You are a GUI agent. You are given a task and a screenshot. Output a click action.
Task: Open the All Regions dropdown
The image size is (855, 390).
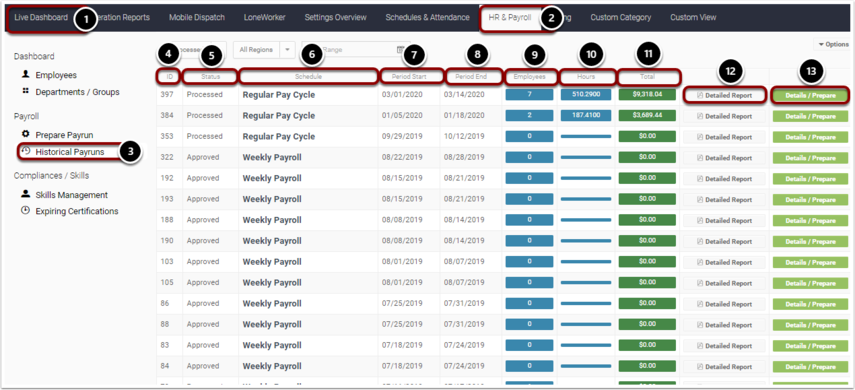(263, 50)
